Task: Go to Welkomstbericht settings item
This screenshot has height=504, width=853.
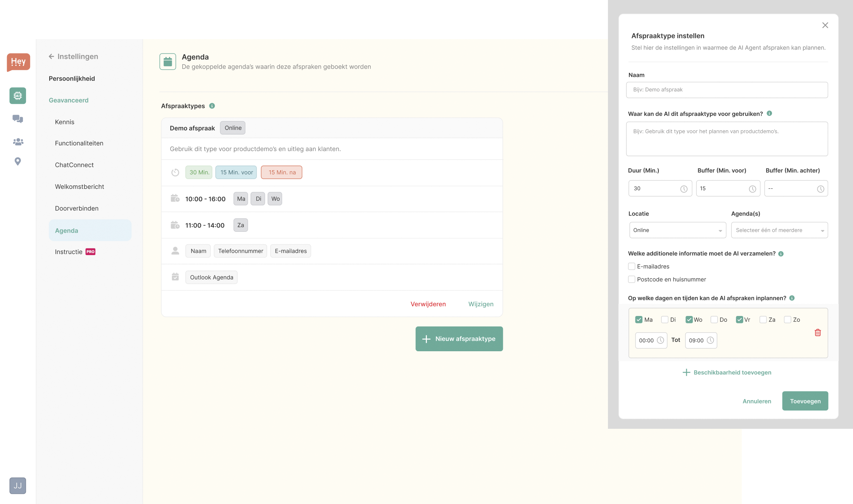Action: 79,186
